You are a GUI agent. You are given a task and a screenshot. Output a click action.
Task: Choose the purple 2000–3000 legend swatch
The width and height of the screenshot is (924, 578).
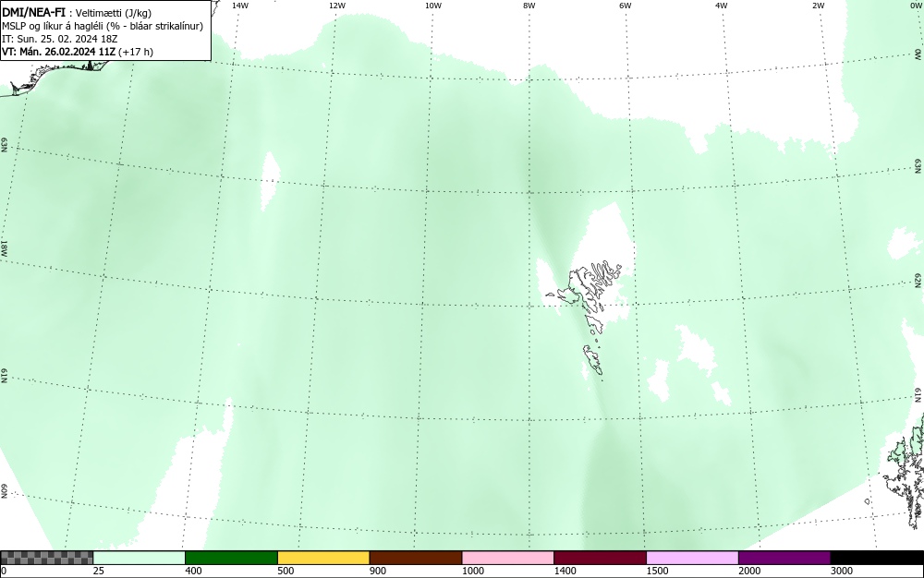point(784,558)
